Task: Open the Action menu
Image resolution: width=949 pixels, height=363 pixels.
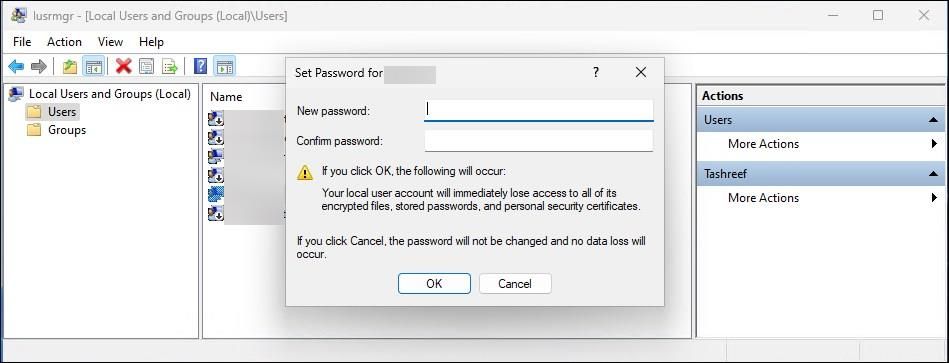Action: tap(64, 42)
